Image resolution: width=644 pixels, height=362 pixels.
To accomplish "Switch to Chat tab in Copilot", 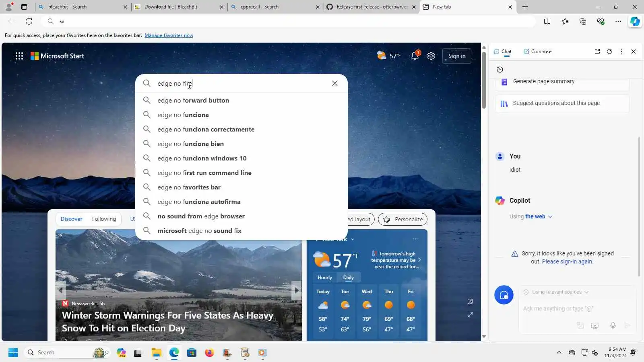I will (x=503, y=51).
